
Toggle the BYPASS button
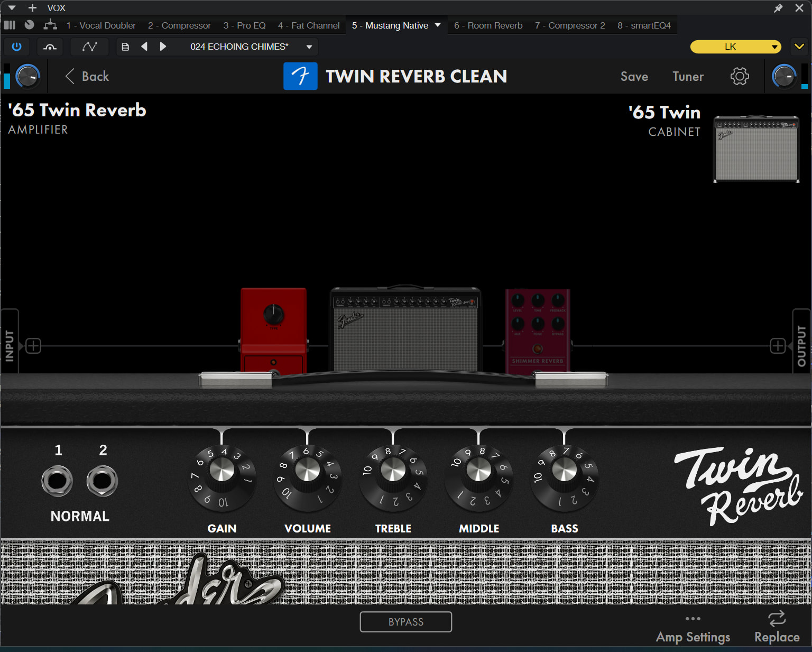click(406, 622)
